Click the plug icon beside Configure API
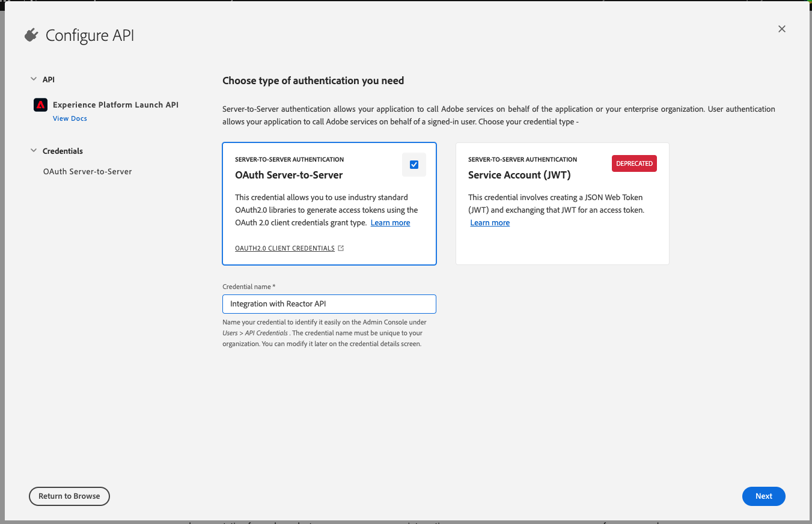This screenshot has width=812, height=524. (31, 35)
